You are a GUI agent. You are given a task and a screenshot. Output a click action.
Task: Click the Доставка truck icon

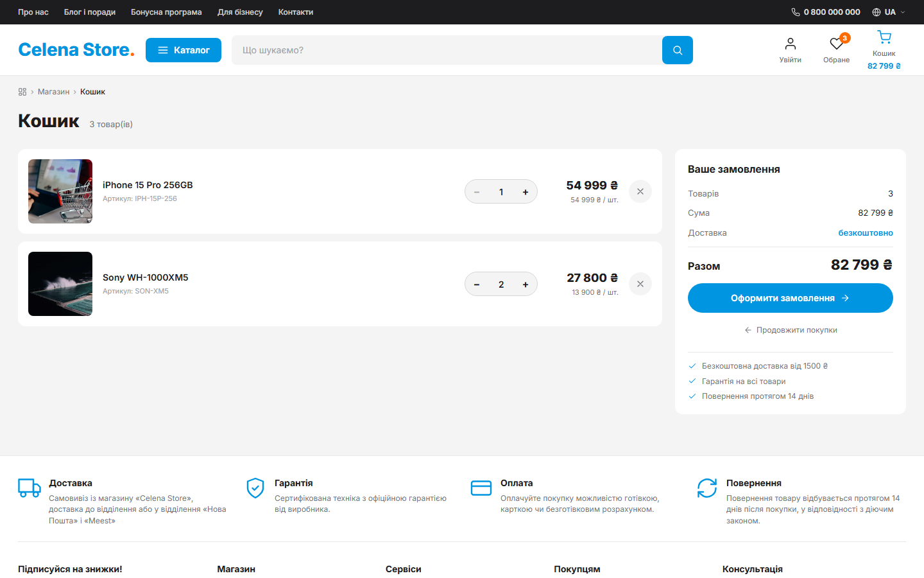(x=30, y=488)
